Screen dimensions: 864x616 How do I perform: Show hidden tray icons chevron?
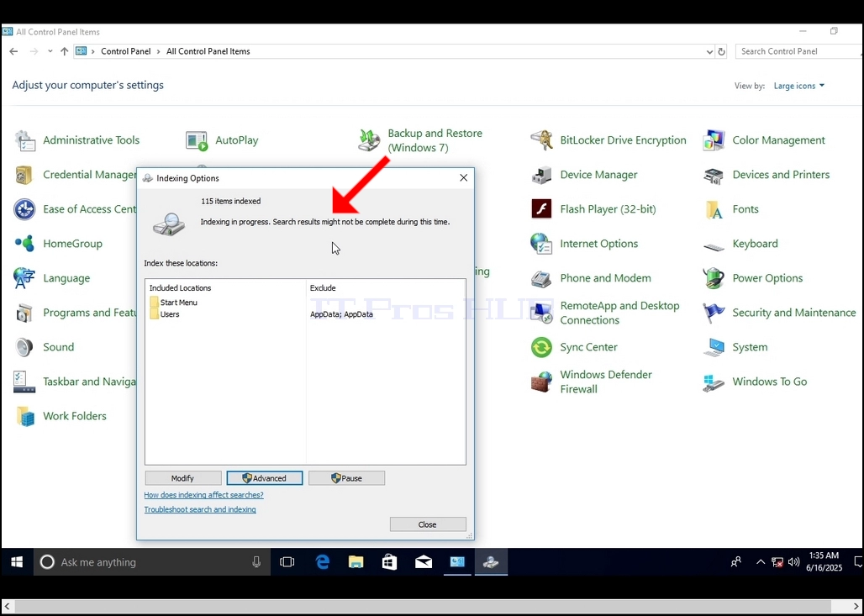coord(761,562)
